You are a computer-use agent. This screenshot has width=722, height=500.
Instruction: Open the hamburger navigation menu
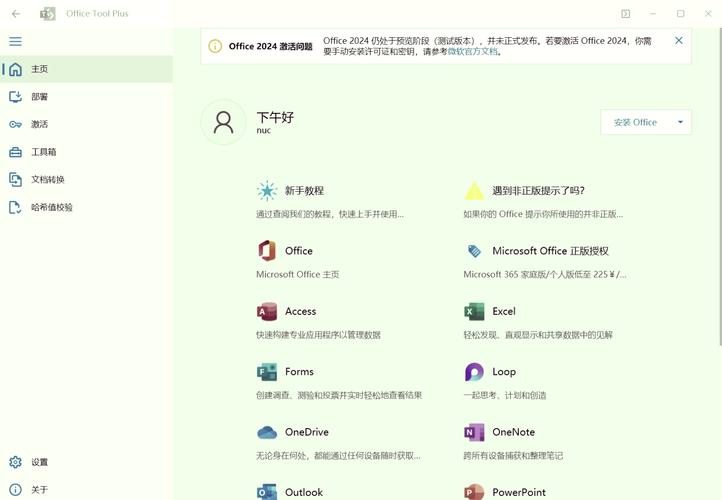coord(15,41)
